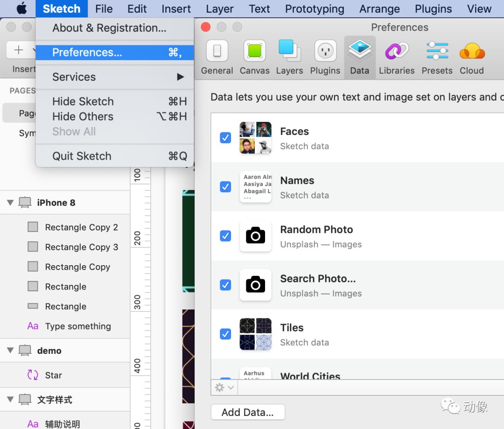Uncheck the Search Photo data source

[225, 285]
